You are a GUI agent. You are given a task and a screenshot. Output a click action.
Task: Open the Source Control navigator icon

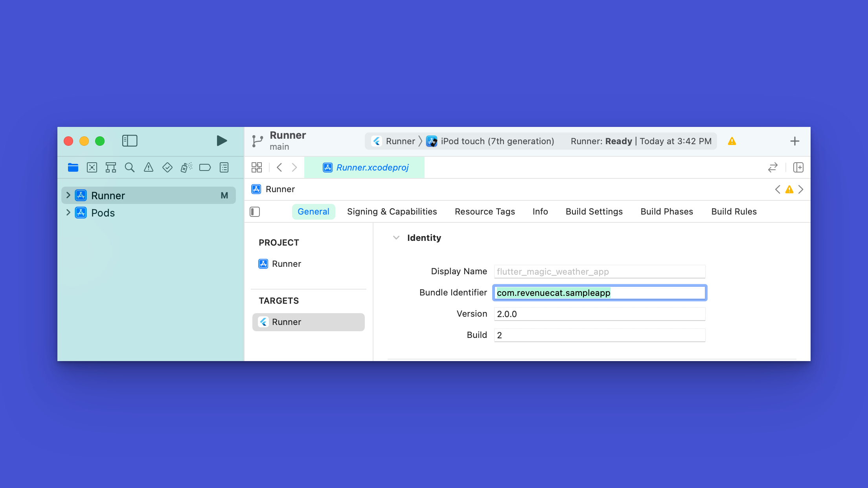coord(92,168)
